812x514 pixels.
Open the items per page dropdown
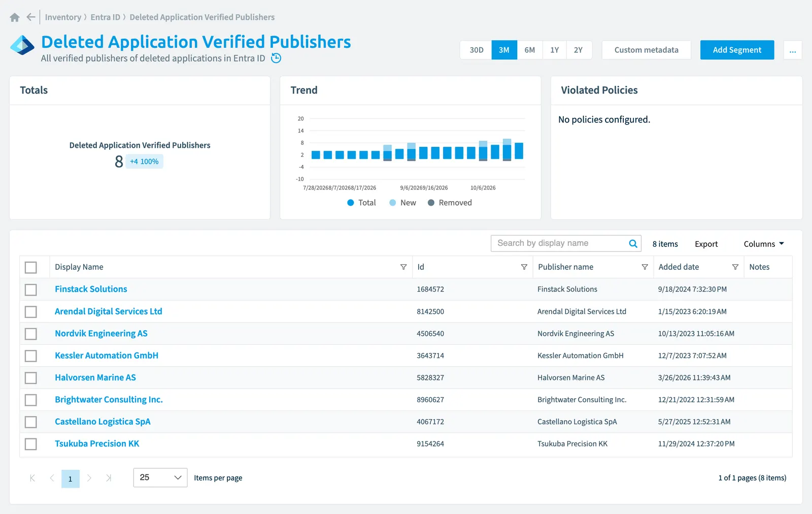[160, 477]
